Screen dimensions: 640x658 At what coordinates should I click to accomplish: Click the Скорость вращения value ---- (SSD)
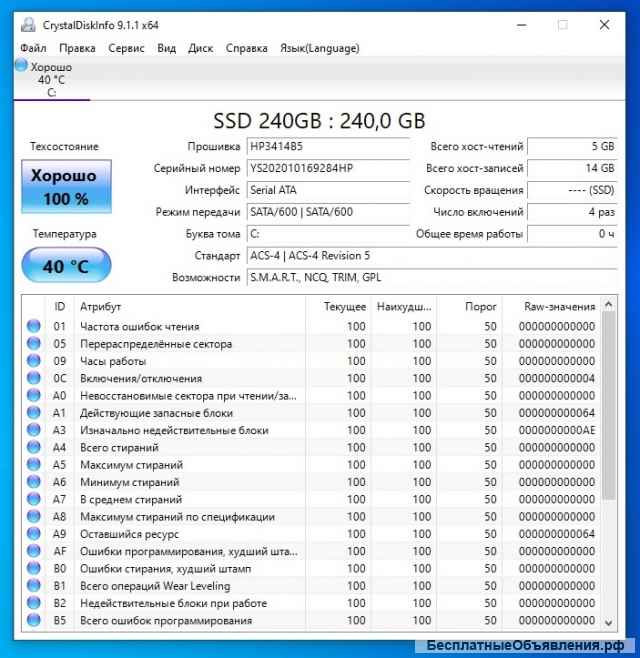[572, 190]
